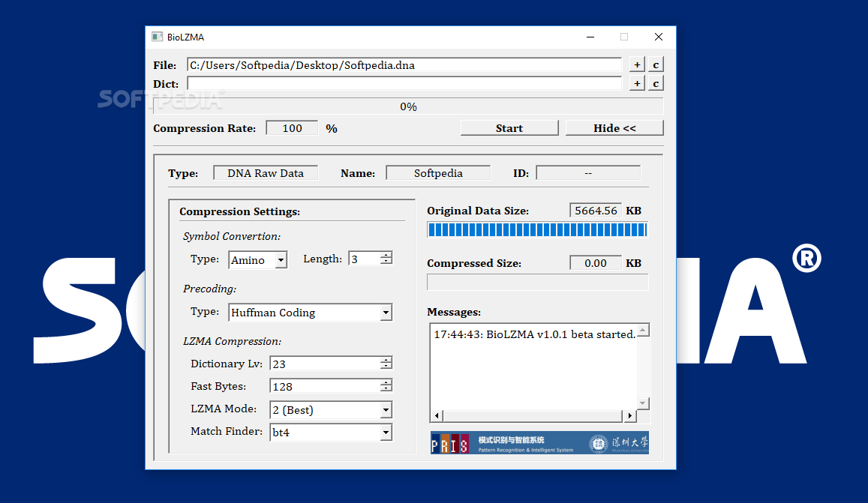Click the main 0% progress bar

tap(409, 106)
